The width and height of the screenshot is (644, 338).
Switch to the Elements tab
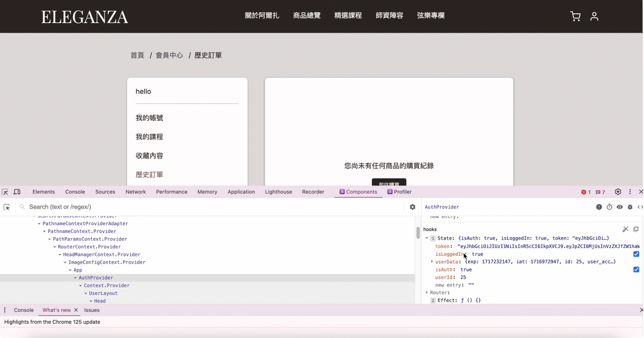(x=43, y=192)
